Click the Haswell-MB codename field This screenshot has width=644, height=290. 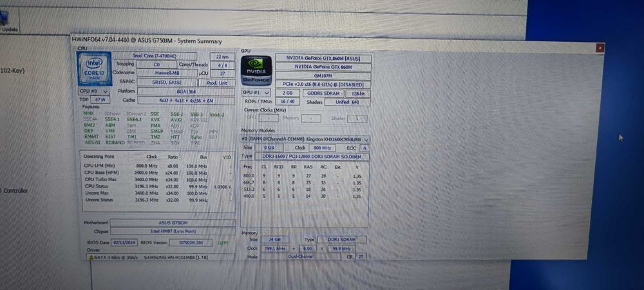167,73
